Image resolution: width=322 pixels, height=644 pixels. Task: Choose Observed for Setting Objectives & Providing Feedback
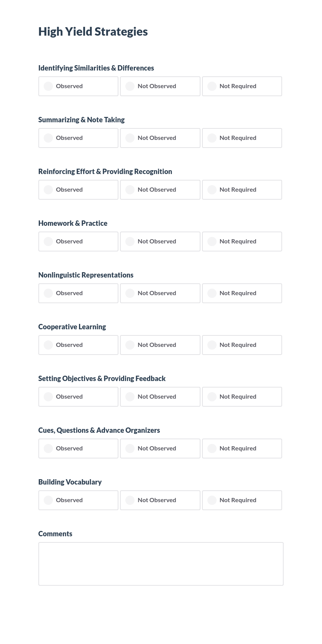(78, 397)
